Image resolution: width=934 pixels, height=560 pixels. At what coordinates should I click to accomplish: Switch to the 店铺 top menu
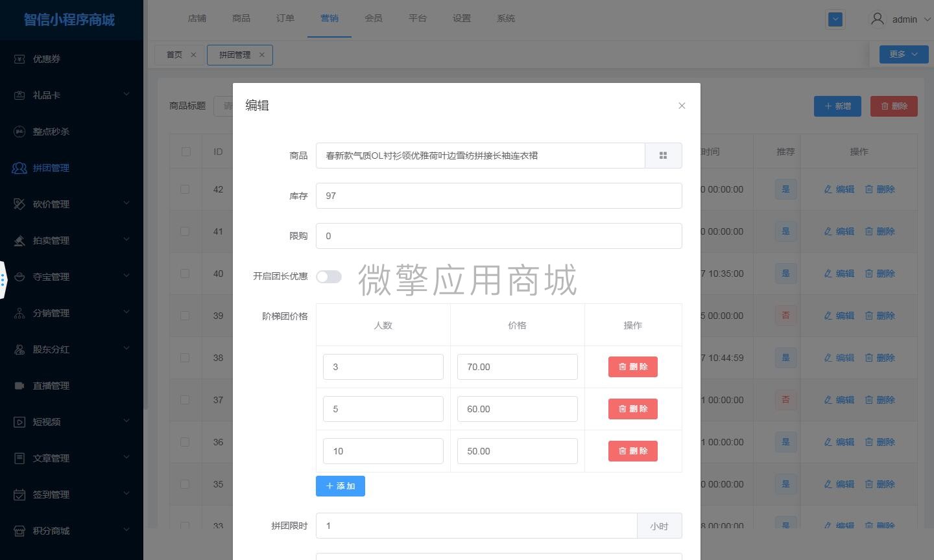pyautogui.click(x=197, y=18)
